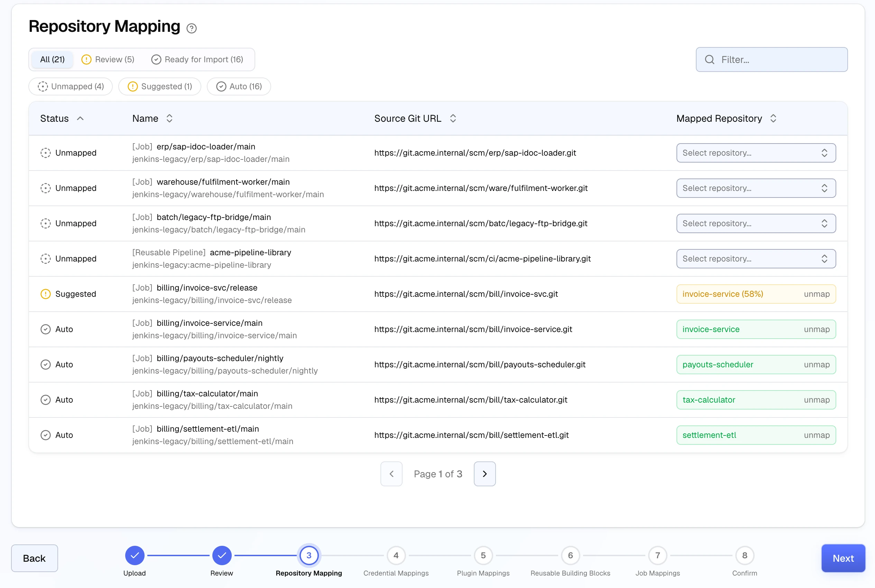
Task: Go to the next page arrow
Action: coord(485,474)
